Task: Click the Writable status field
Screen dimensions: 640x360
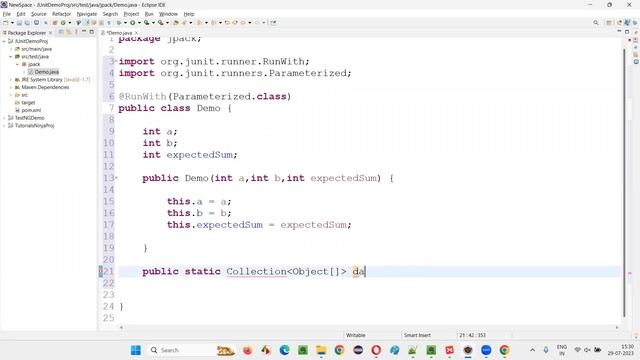Action: pos(356,335)
